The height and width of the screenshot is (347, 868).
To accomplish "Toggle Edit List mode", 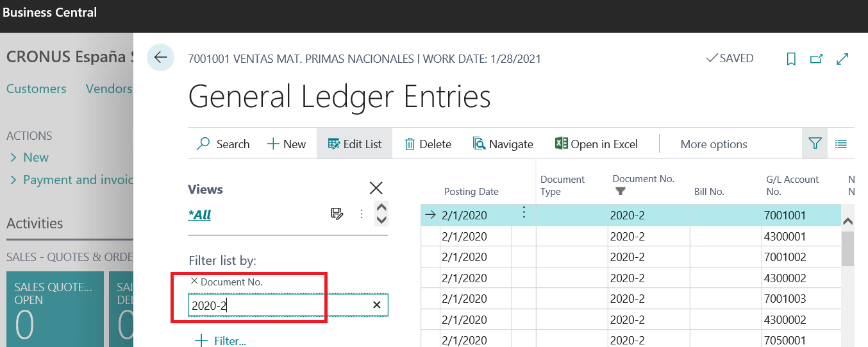I will (355, 144).
